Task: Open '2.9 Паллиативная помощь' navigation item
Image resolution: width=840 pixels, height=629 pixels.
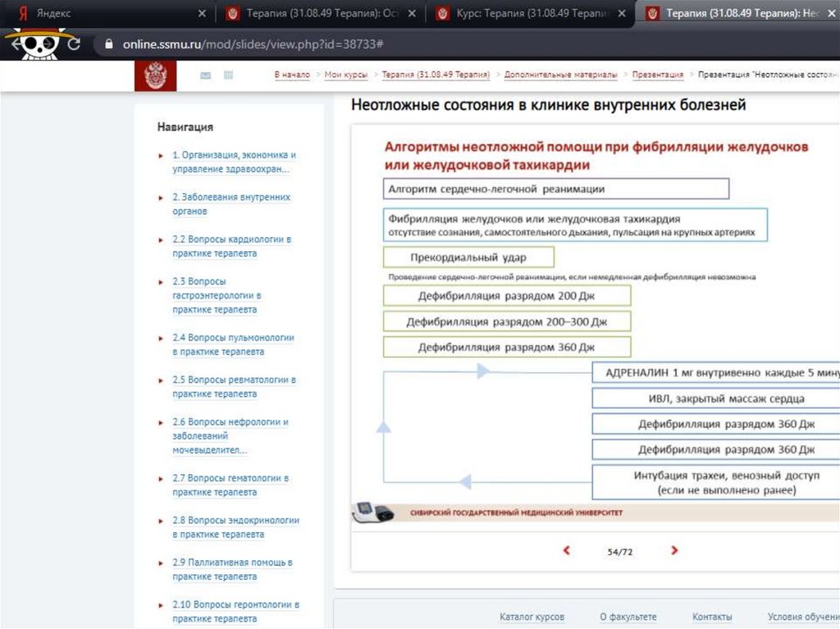Action: pyautogui.click(x=232, y=569)
